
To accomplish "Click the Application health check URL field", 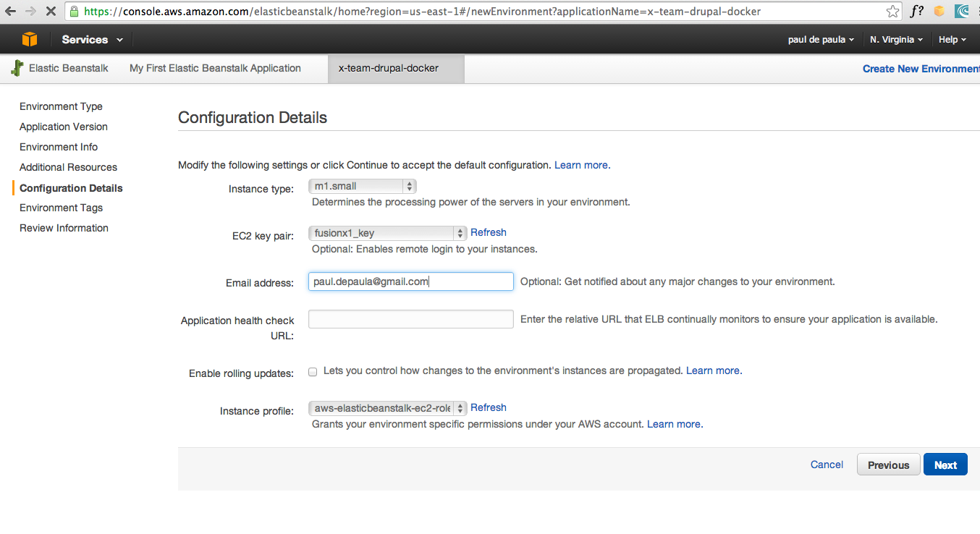I will pyautogui.click(x=411, y=319).
